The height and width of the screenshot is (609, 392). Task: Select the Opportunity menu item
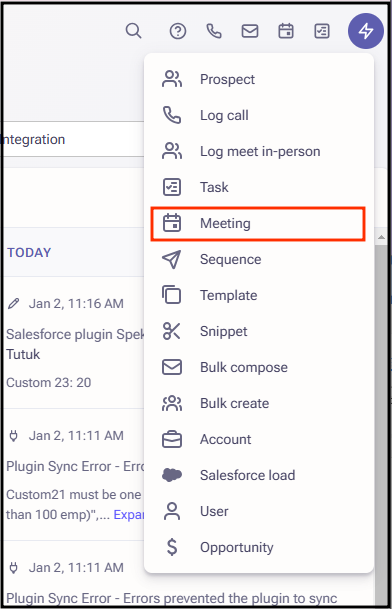coord(258,547)
